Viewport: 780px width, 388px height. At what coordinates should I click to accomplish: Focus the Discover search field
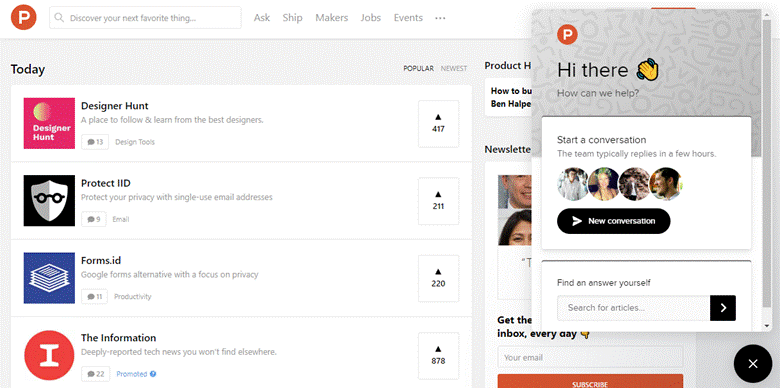tap(145, 18)
